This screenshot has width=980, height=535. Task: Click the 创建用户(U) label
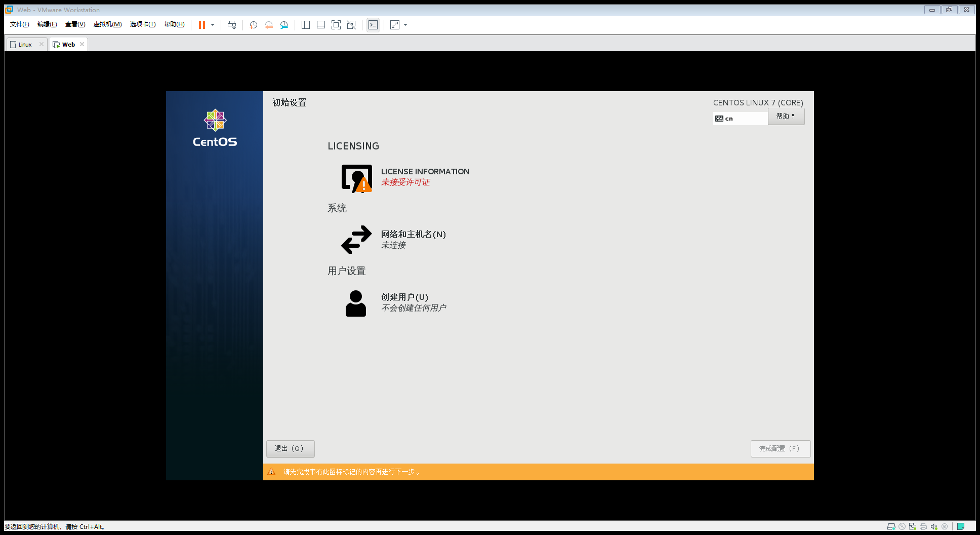click(x=404, y=297)
